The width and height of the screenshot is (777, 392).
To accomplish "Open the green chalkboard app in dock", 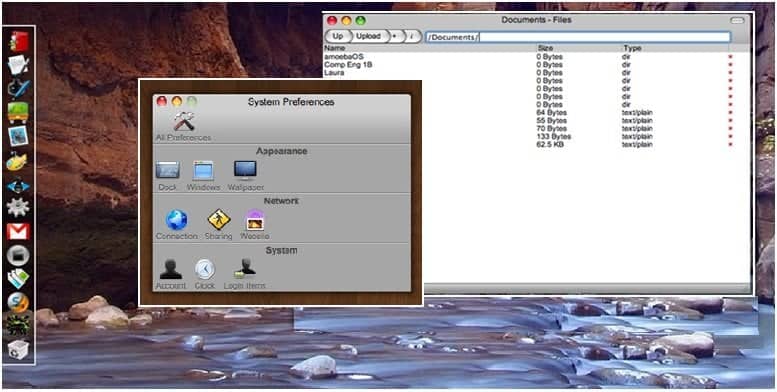I will point(18,112).
